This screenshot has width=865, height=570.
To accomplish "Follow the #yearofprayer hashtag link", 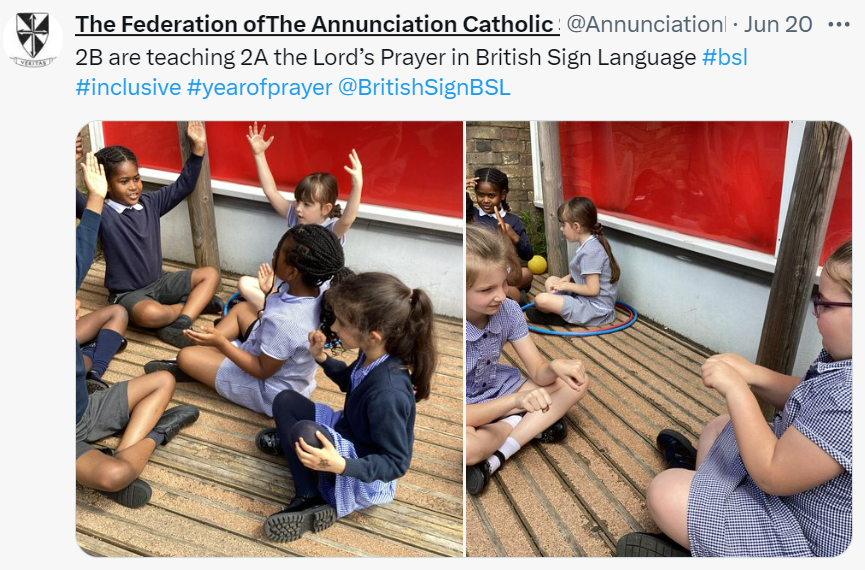I will pyautogui.click(x=259, y=87).
